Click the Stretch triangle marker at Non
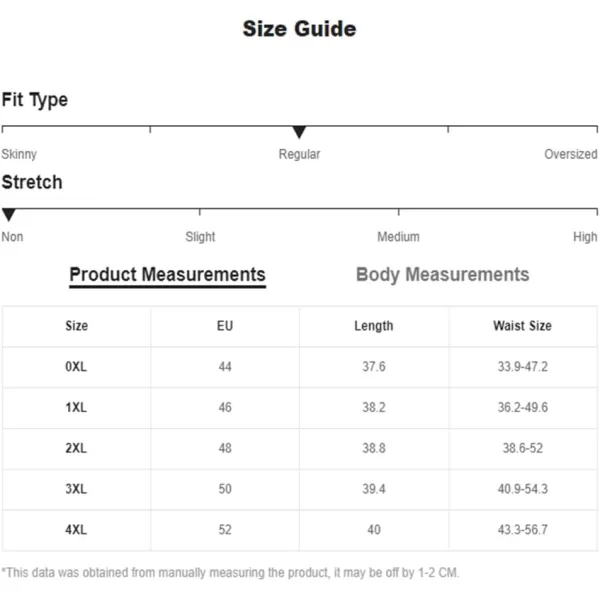The height and width of the screenshot is (600, 600). (x=8, y=215)
